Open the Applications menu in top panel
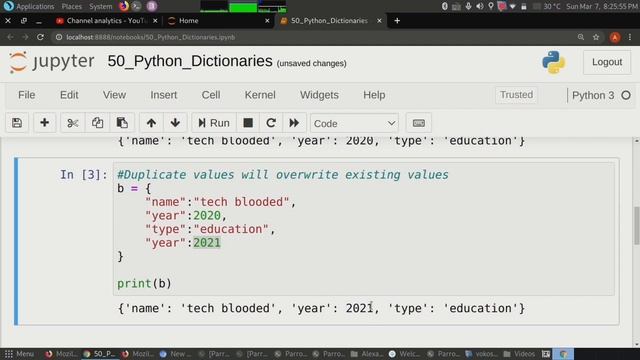Viewport: 640px width, 360px height. [x=30, y=6]
